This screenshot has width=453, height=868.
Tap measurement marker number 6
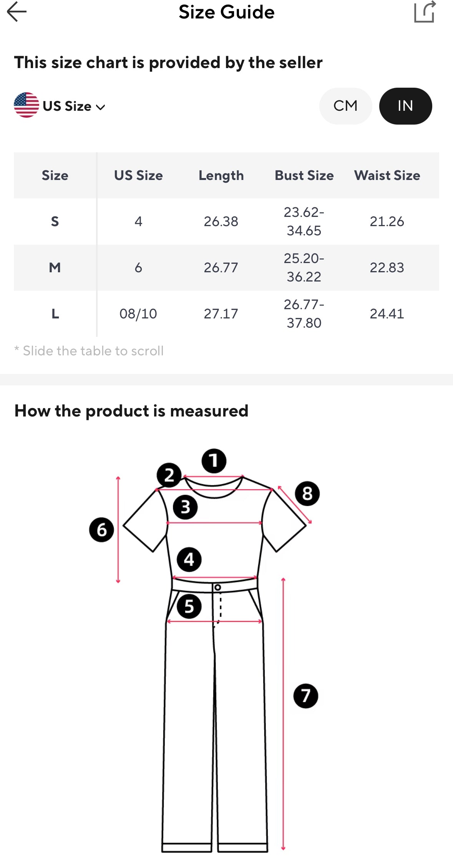[x=101, y=530]
